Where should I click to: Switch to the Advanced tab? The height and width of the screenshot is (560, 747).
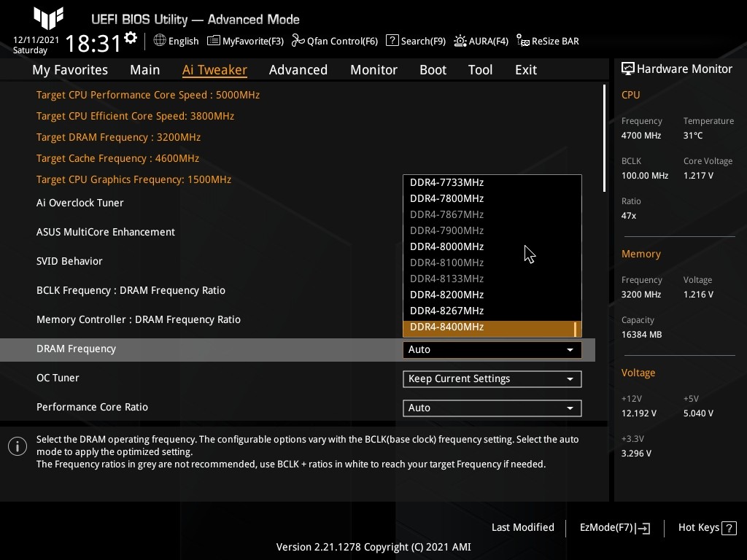click(x=298, y=70)
